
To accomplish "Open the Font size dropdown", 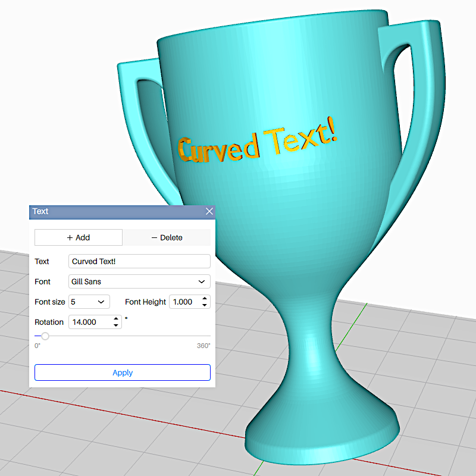I will coord(89,302).
